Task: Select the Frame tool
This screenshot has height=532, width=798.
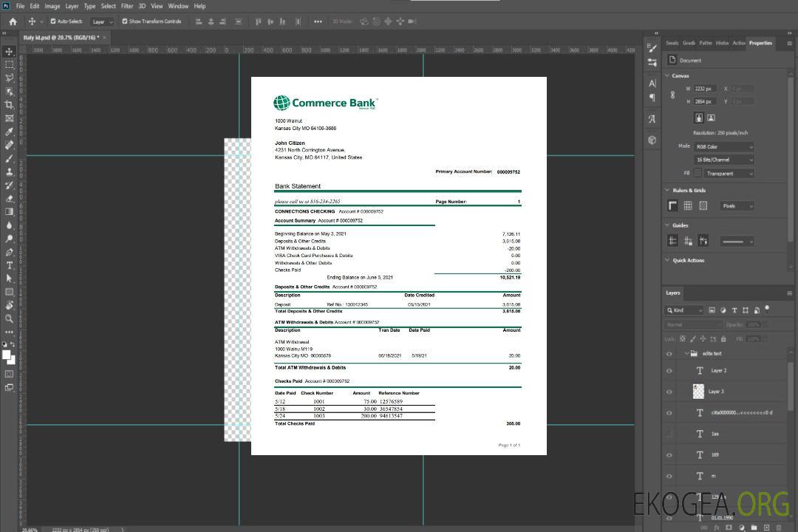Action: (x=9, y=118)
